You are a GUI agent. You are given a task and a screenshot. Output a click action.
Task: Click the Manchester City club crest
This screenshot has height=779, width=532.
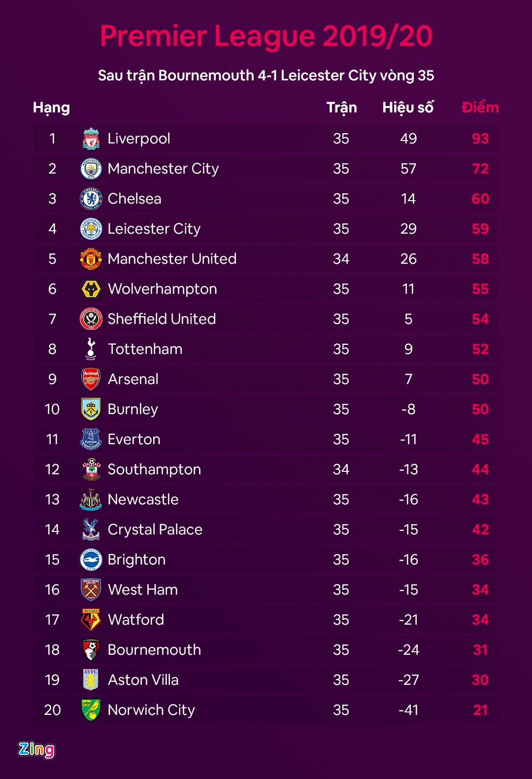tap(91, 169)
